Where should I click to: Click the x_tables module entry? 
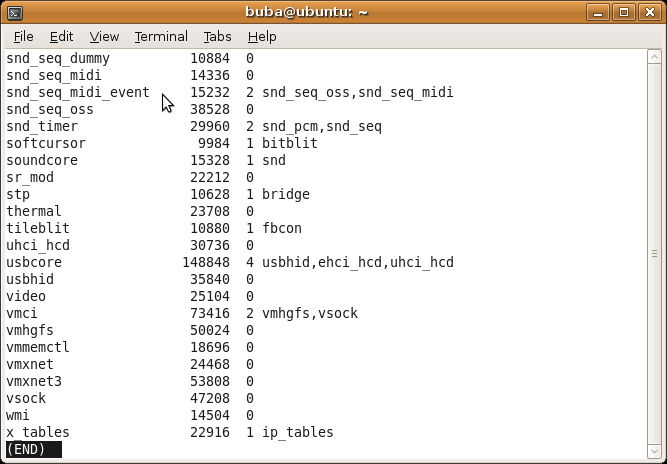pos(170,433)
